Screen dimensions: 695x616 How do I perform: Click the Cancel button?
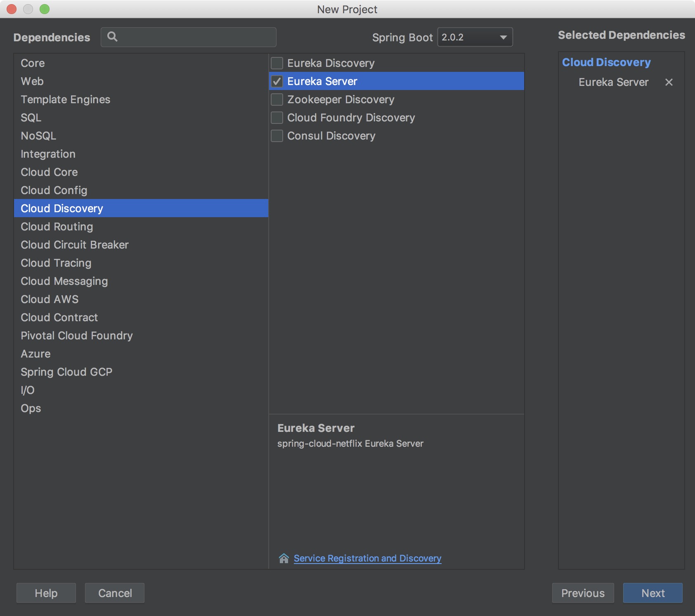coord(115,593)
